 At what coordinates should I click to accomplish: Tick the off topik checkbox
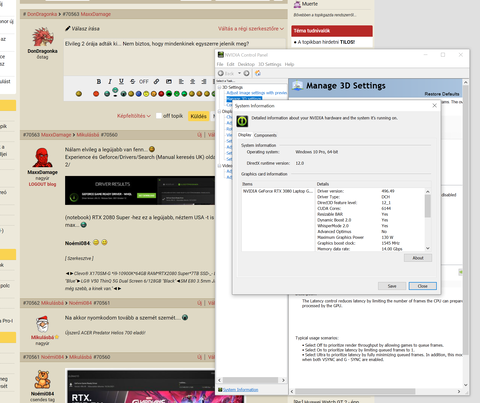coord(159,116)
